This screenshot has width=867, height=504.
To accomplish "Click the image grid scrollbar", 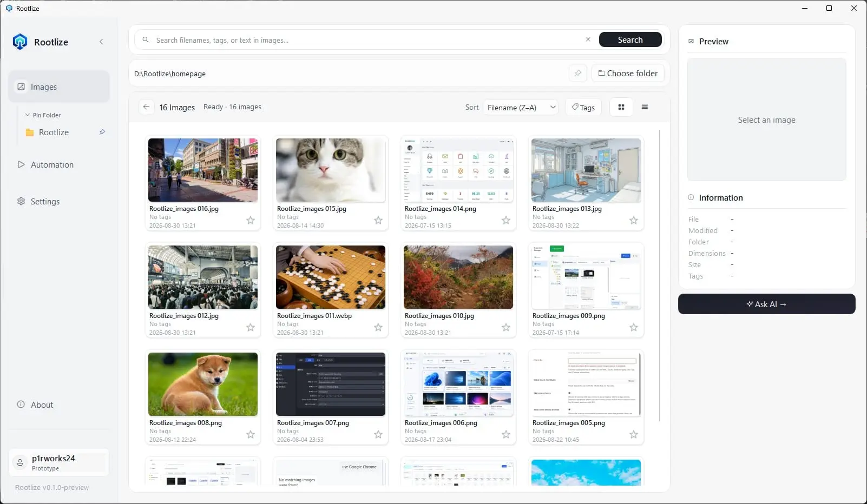I will point(660,276).
